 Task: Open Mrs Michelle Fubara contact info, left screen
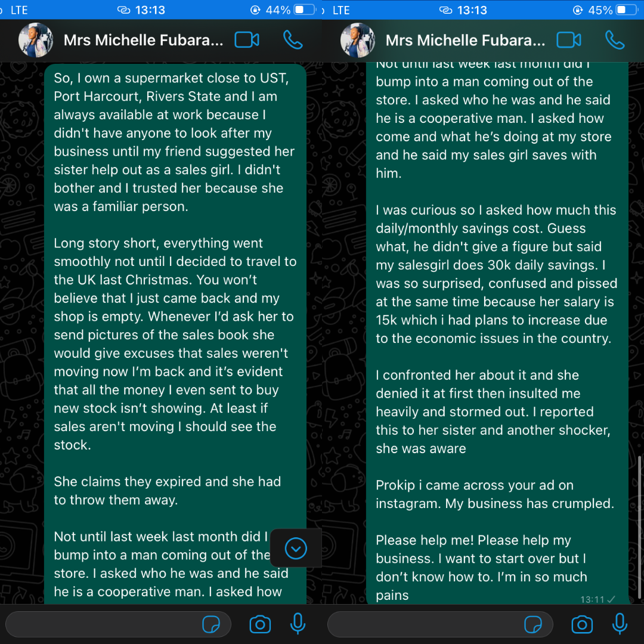coord(143,41)
